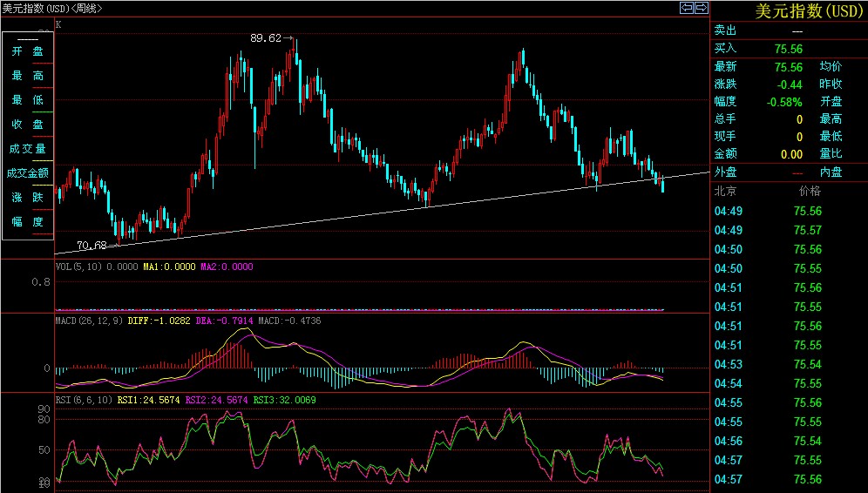Click the RSI2:24.5674 value
868x493 pixels.
tap(216, 400)
